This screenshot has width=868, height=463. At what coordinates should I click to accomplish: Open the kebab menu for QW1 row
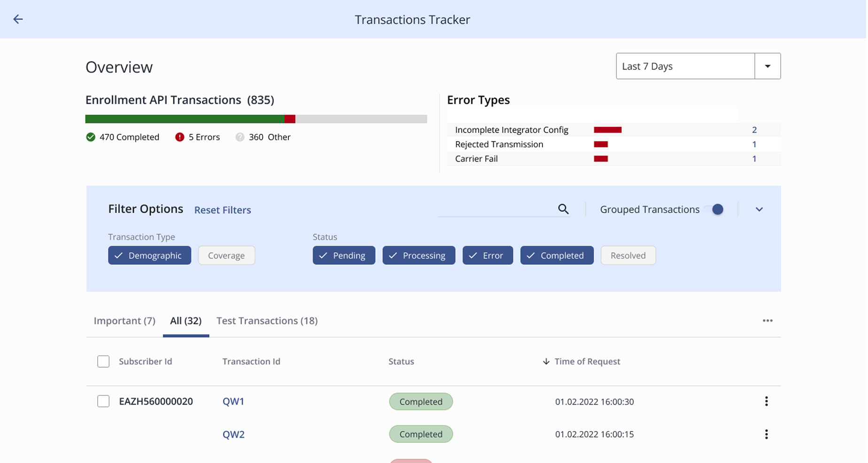click(766, 401)
